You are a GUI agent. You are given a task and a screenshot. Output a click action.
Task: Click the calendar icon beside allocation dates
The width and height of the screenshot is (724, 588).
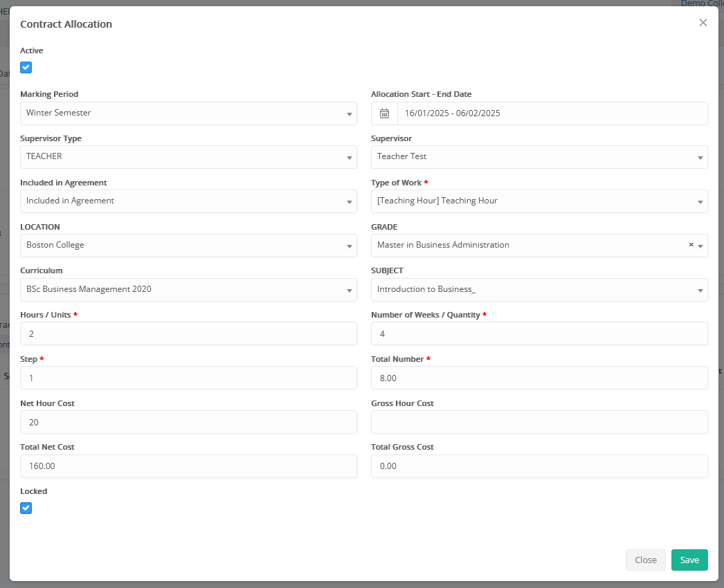pyautogui.click(x=385, y=113)
